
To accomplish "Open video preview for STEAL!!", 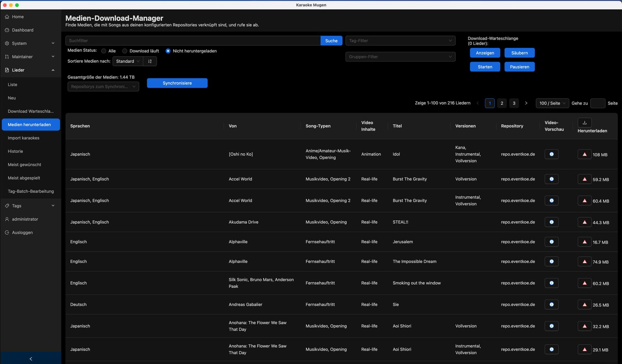I will pos(551,222).
